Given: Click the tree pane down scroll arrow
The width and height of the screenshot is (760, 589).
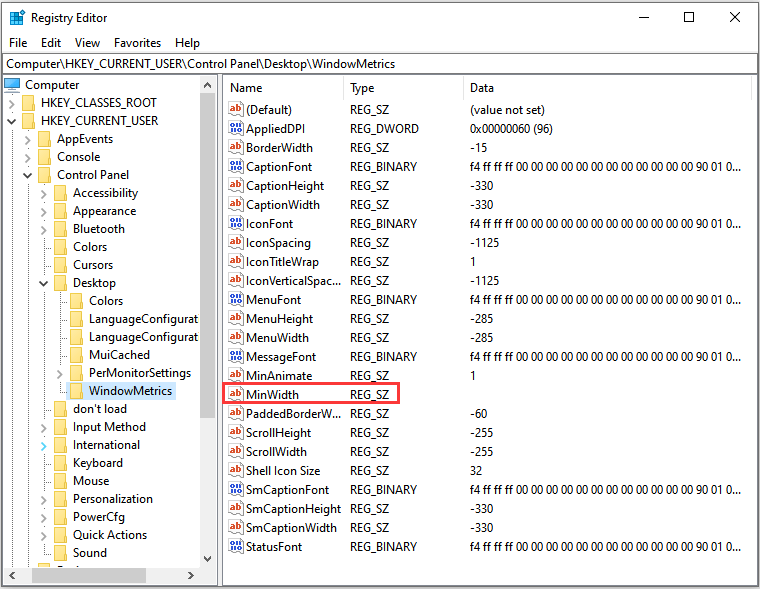Looking at the screenshot, I should point(207,558).
